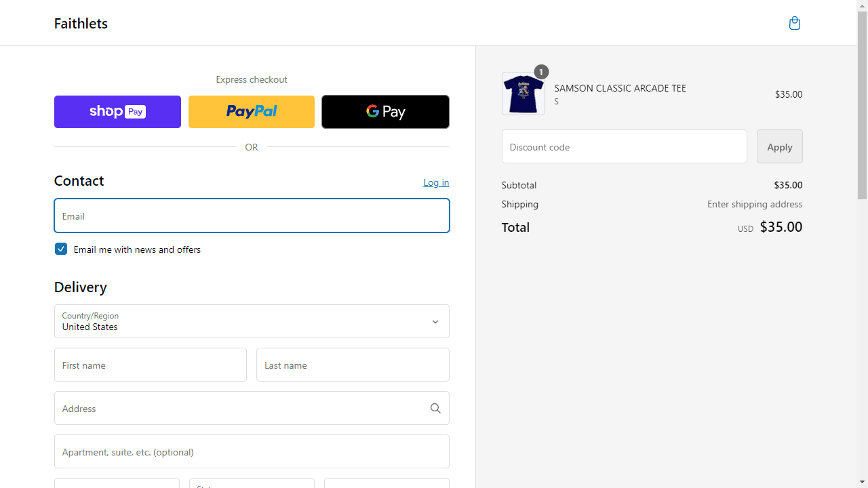
Task: Click the Samson tee product thumbnail
Action: [x=524, y=94]
